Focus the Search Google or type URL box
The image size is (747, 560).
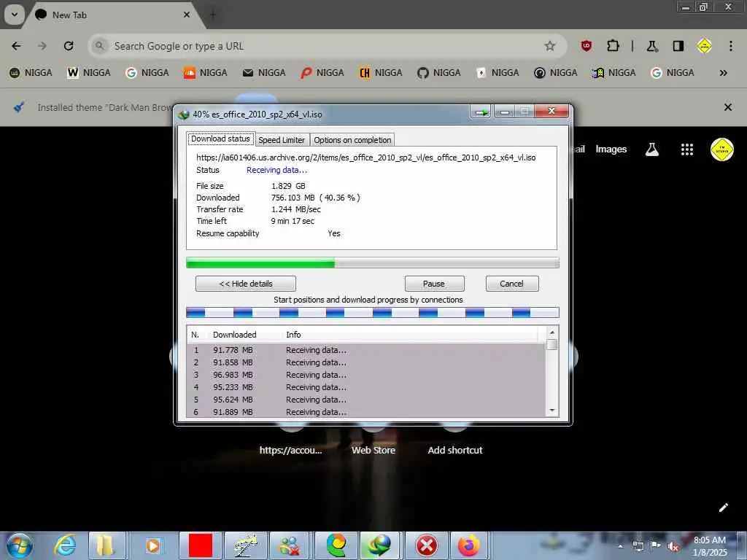tap(314, 46)
